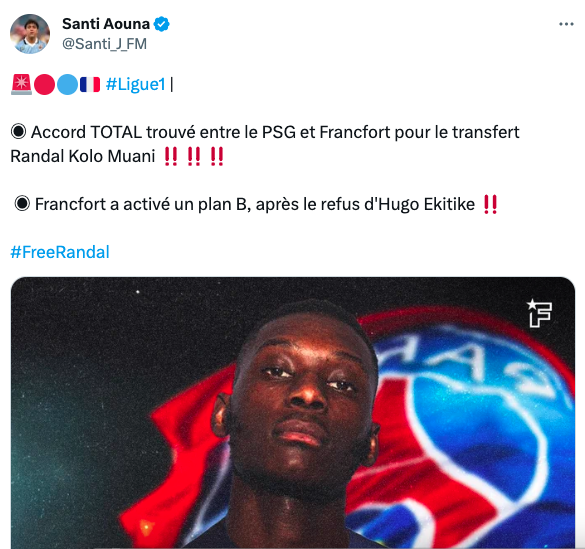The width and height of the screenshot is (585, 549).
Task: Click the tweet text about Kolo Muani transfer
Action: pos(265,144)
